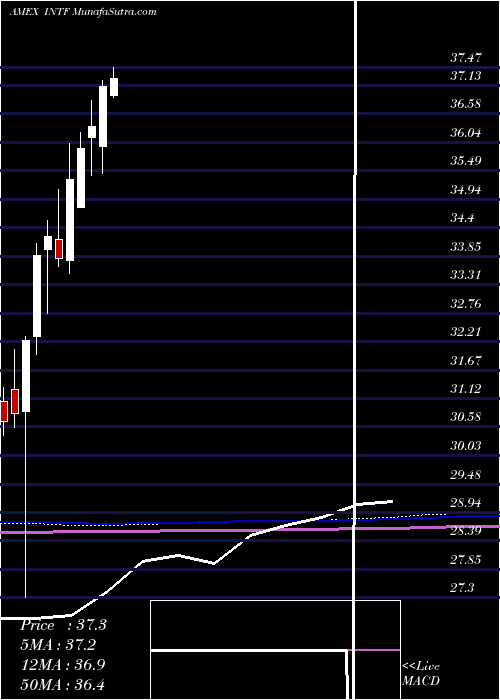Select the 37.13 price axis label

tap(466, 75)
